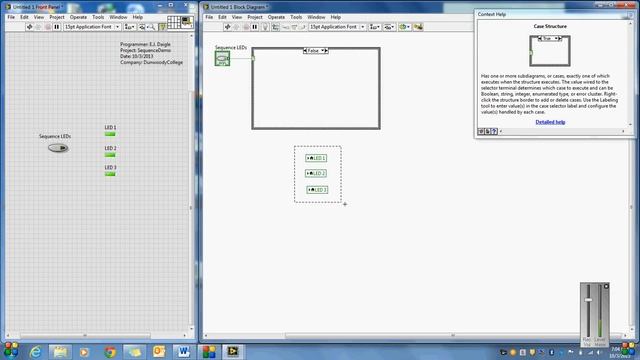Open Edit menu in Block Diagram

(222, 17)
